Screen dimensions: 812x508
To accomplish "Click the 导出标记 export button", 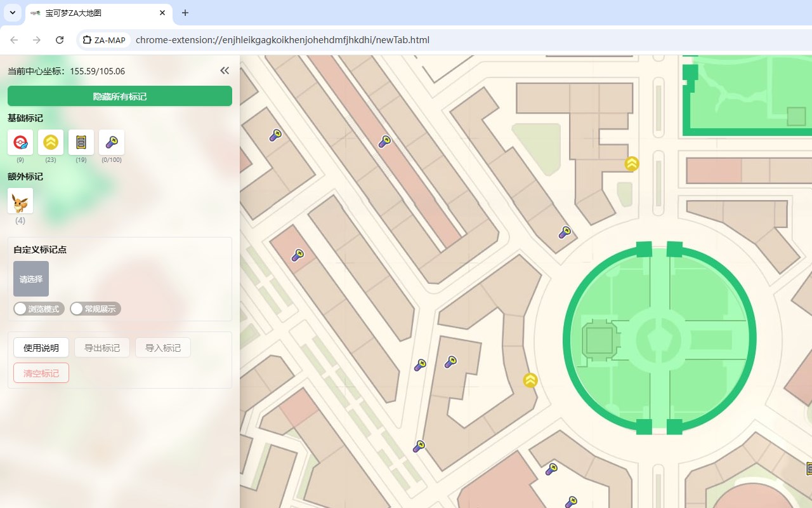I will (102, 347).
